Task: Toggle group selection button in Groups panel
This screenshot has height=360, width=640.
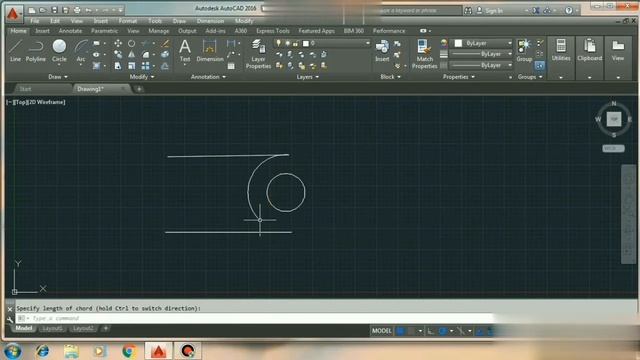Action: tap(540, 65)
